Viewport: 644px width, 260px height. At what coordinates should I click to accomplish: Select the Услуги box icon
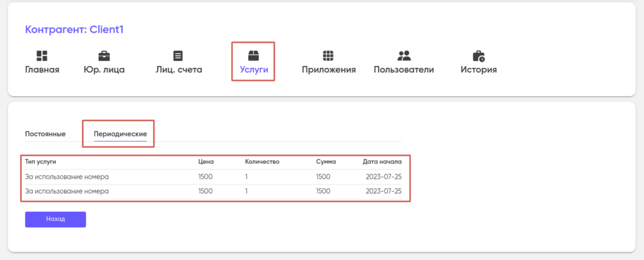(253, 55)
